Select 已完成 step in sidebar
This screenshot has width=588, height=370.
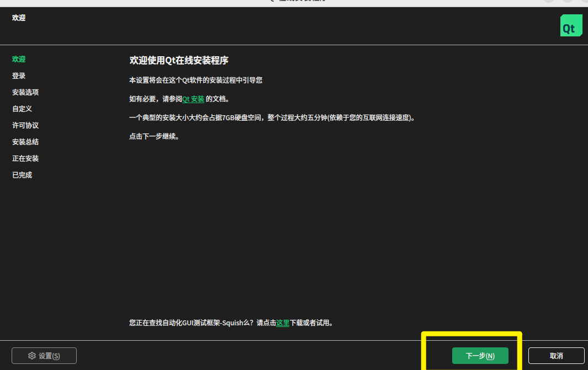point(22,175)
